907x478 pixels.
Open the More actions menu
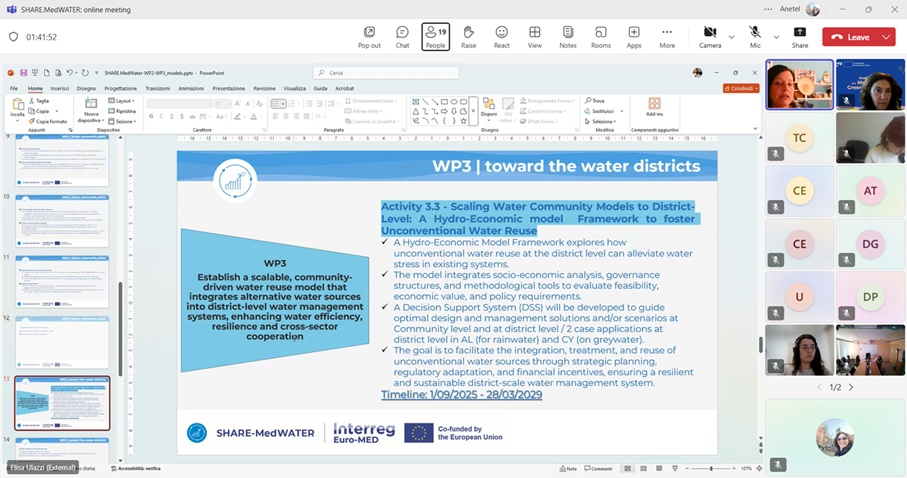tap(667, 37)
